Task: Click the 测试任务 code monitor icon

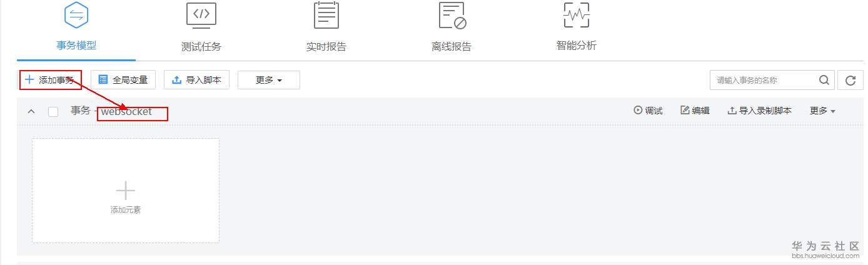Action: pyautogui.click(x=201, y=15)
